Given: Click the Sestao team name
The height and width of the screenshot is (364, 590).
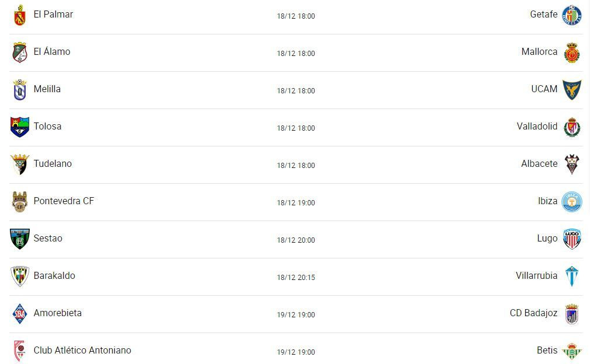Looking at the screenshot, I should (x=48, y=238).
